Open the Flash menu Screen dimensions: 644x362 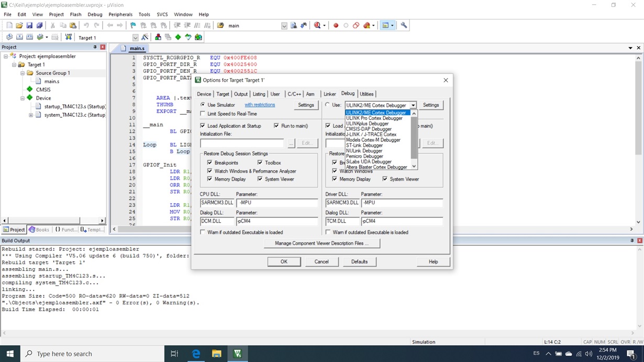click(75, 14)
